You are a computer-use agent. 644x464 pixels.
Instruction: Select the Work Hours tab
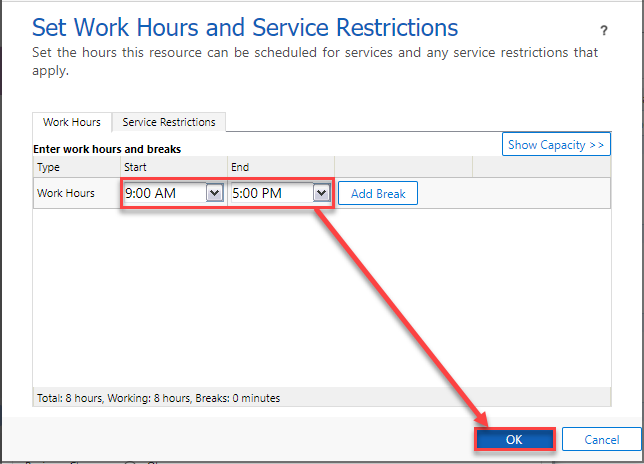[x=71, y=122]
